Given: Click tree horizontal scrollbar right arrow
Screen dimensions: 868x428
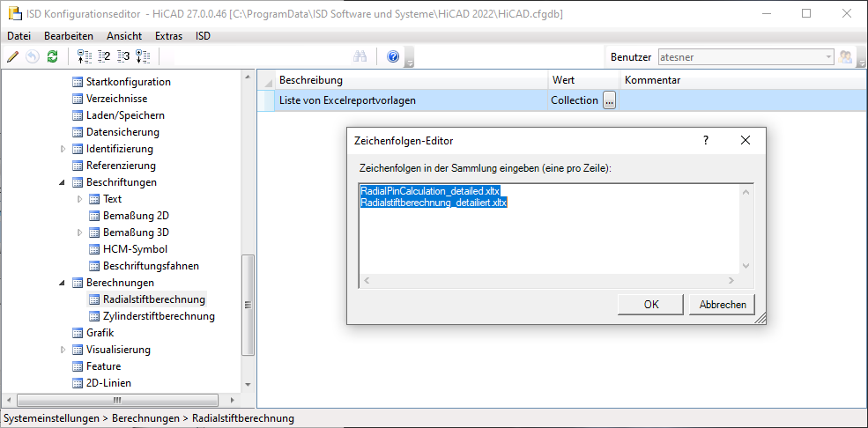Looking at the screenshot, I should click(233, 400).
